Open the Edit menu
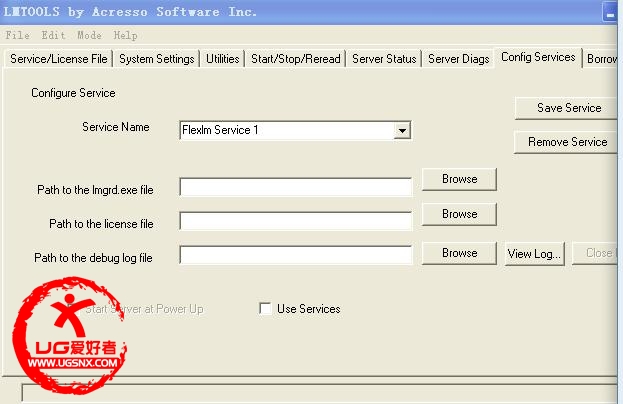Viewport: 623px width, 404px height. [53, 35]
